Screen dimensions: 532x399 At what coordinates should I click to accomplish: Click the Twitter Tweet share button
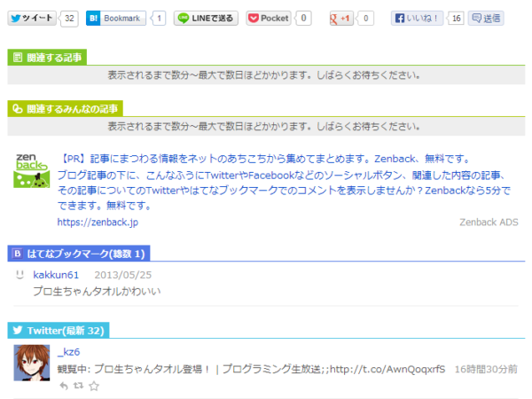coord(31,18)
